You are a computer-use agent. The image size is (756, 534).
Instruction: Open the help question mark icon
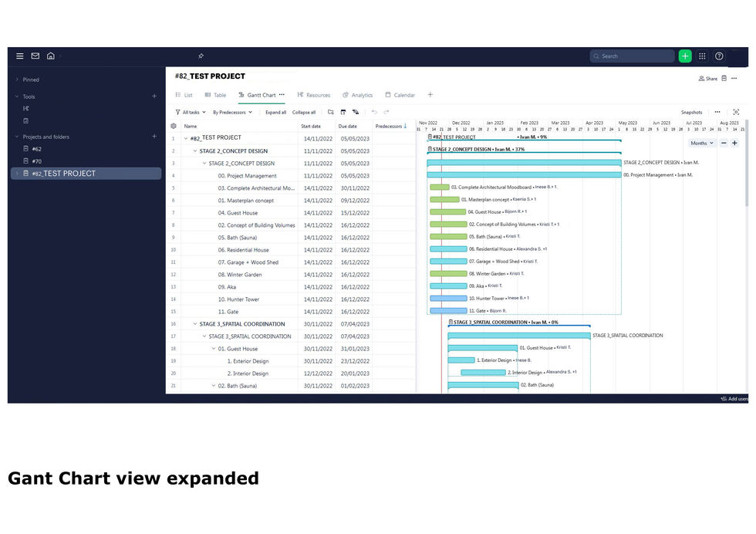click(719, 56)
